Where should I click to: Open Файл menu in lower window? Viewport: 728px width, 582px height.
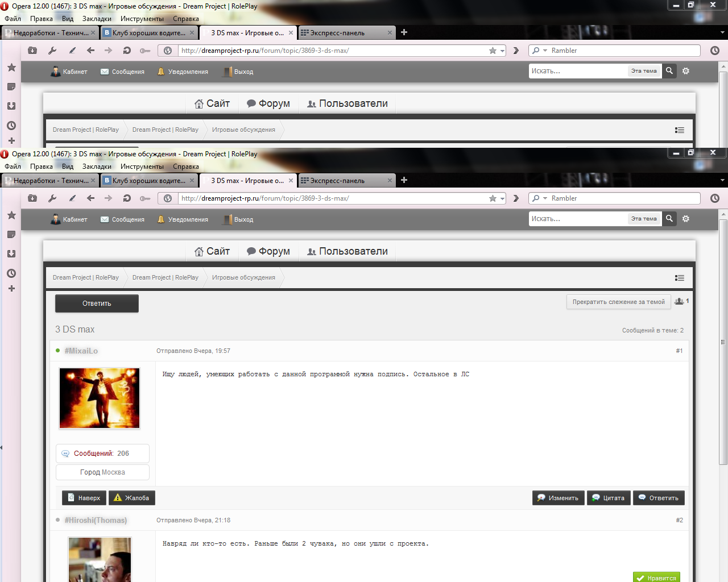pos(13,167)
